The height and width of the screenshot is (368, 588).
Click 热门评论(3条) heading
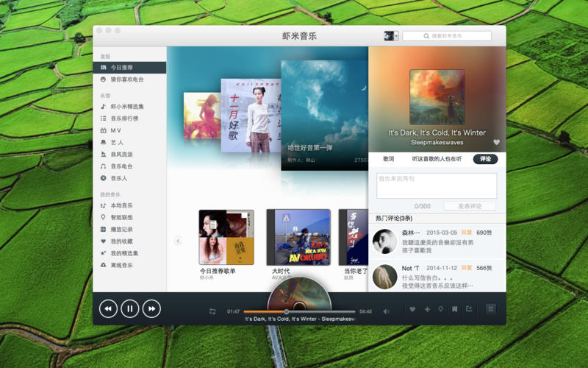[394, 218]
